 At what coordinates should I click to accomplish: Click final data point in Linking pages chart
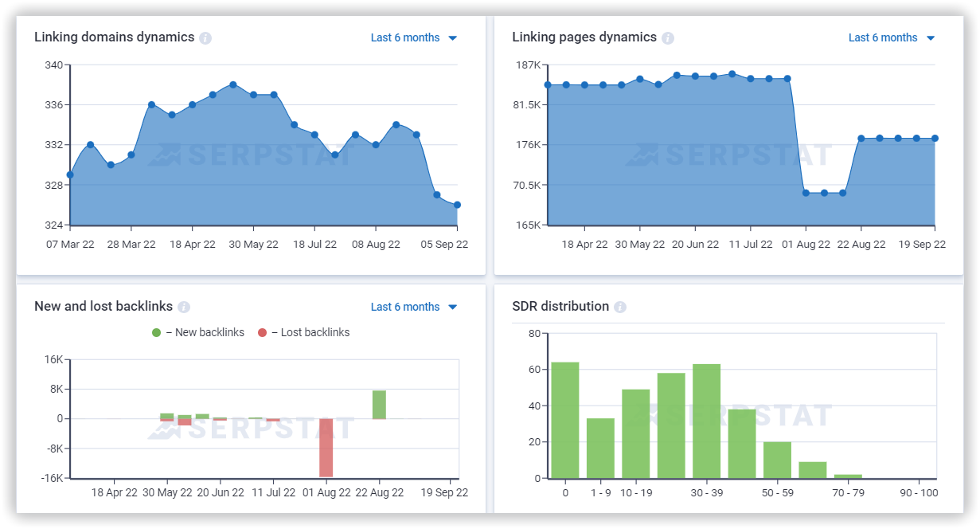click(x=935, y=138)
